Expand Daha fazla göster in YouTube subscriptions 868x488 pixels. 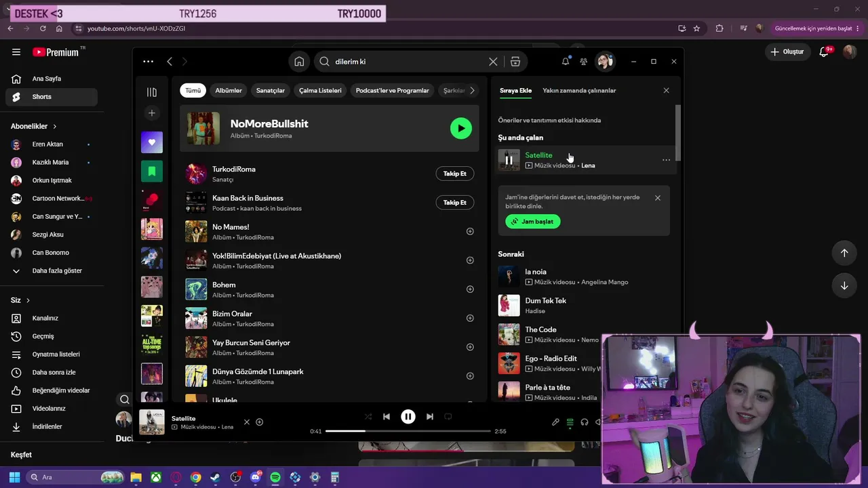click(52, 271)
